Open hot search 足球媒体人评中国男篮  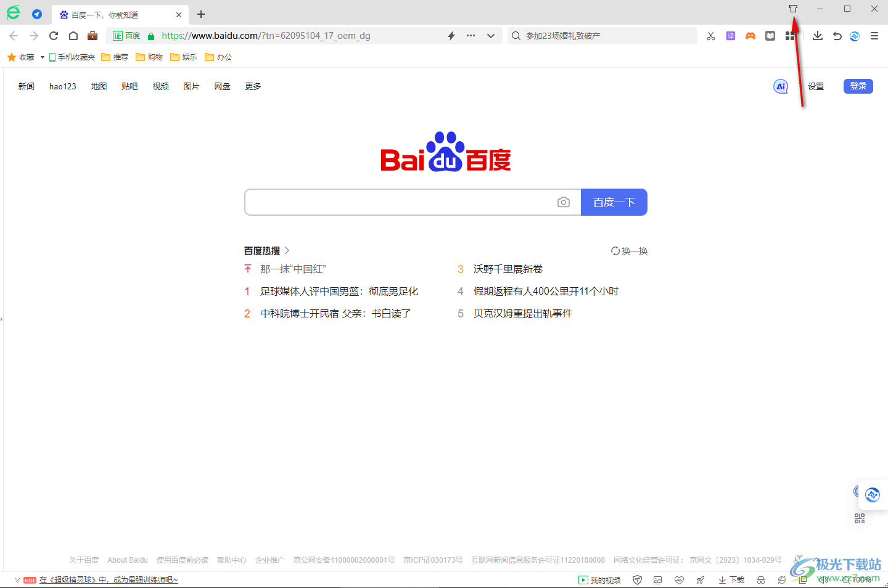pyautogui.click(x=339, y=292)
